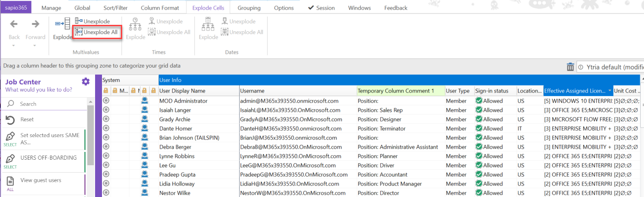Expand the Back button dropdown arrow

pyautogui.click(x=14, y=46)
